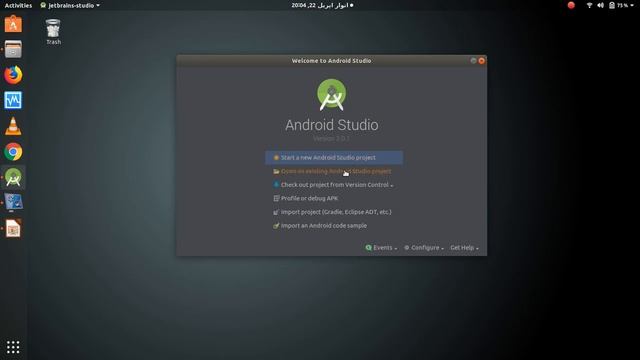
Task: Open Trash on the desktop
Action: point(53,32)
